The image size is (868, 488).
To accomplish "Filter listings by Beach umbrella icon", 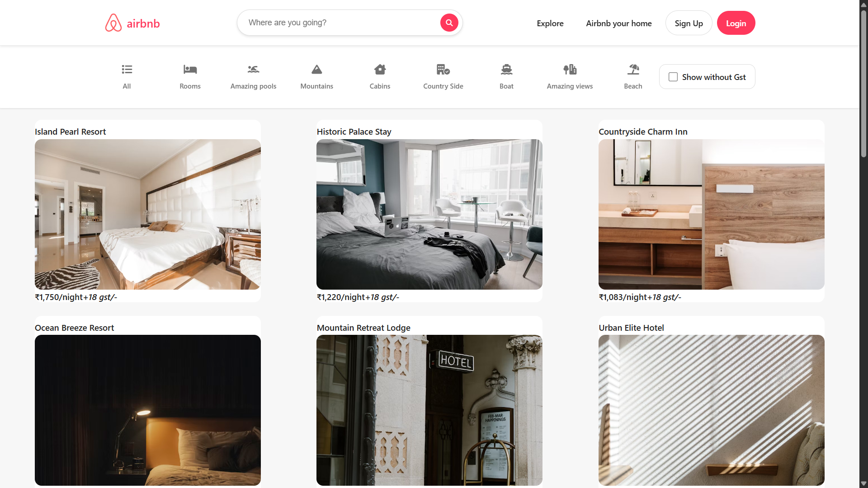I will (633, 70).
